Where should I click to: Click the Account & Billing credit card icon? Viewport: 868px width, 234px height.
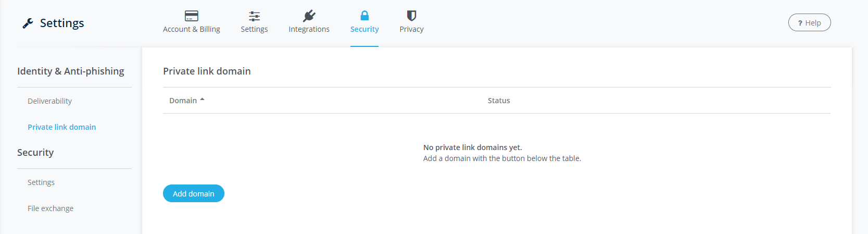192,16
